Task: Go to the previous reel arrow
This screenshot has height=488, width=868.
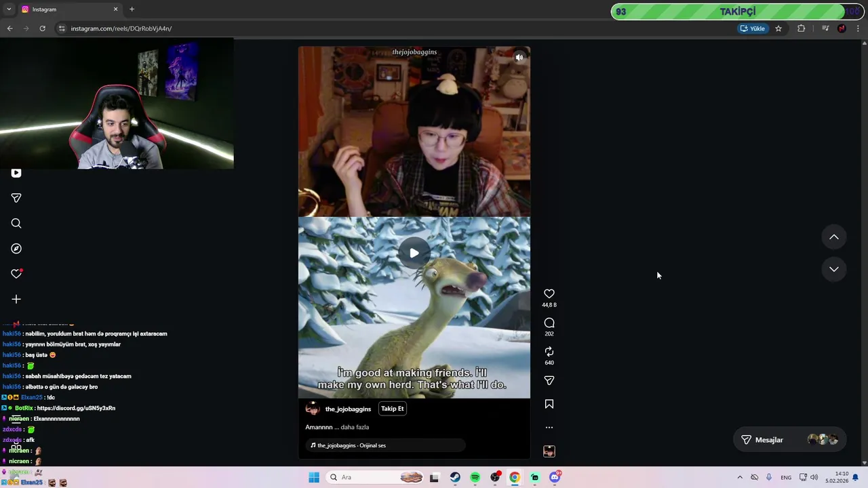Action: 834,237
